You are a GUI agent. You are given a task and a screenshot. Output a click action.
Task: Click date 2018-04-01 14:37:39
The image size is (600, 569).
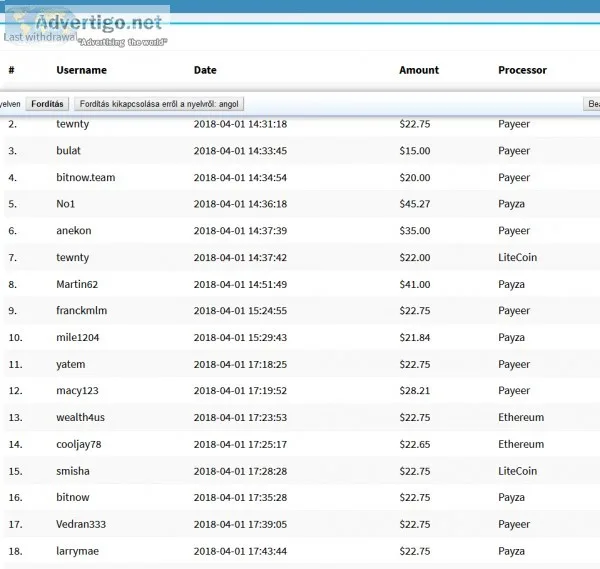pos(240,231)
